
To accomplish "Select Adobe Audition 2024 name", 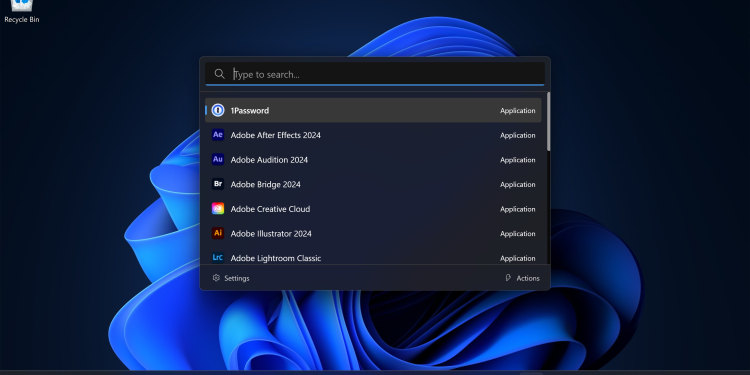I will point(269,160).
